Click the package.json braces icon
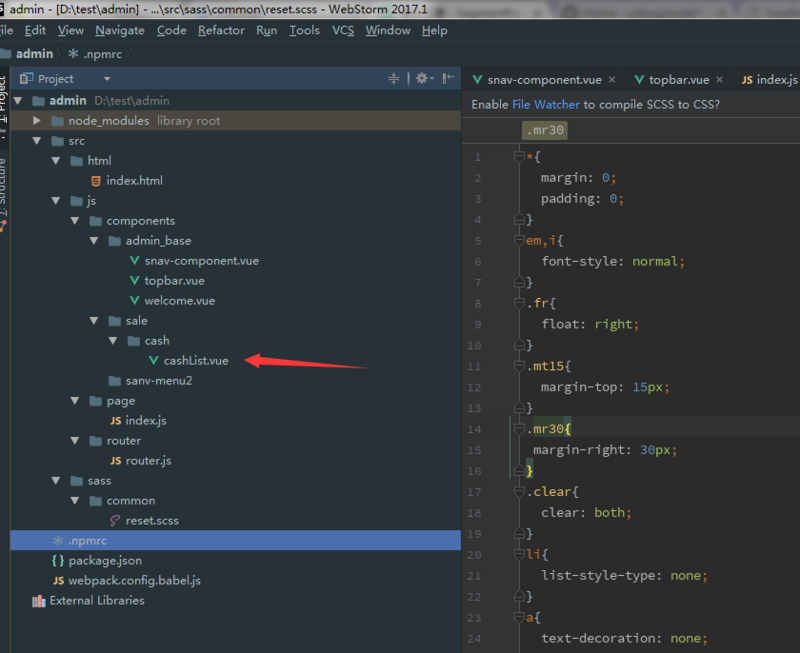 click(58, 561)
